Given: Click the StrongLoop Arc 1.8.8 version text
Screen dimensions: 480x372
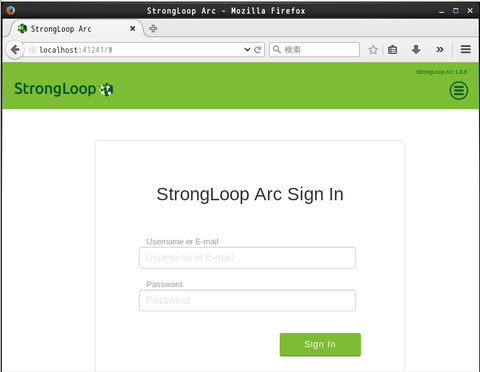Looking at the screenshot, I should tap(441, 72).
